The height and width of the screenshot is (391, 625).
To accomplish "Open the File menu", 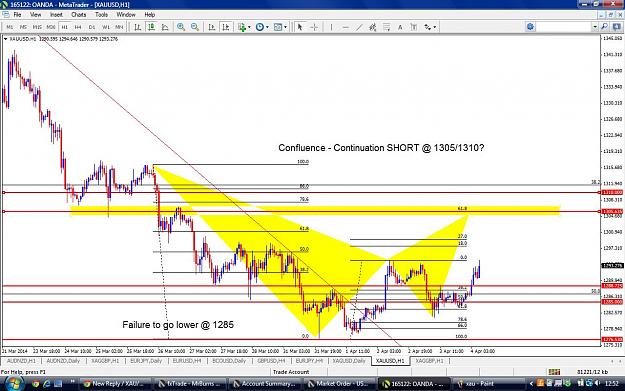I will 17,14.
